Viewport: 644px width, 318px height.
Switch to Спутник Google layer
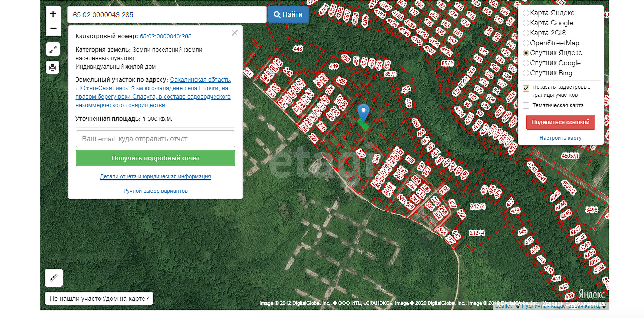coord(526,63)
